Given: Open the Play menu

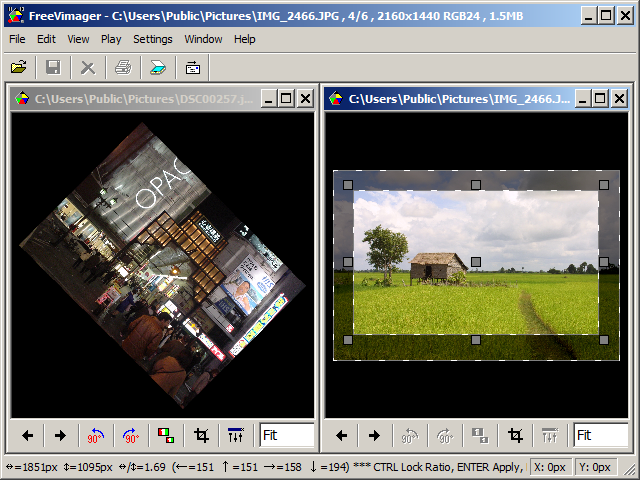Looking at the screenshot, I should pos(111,39).
